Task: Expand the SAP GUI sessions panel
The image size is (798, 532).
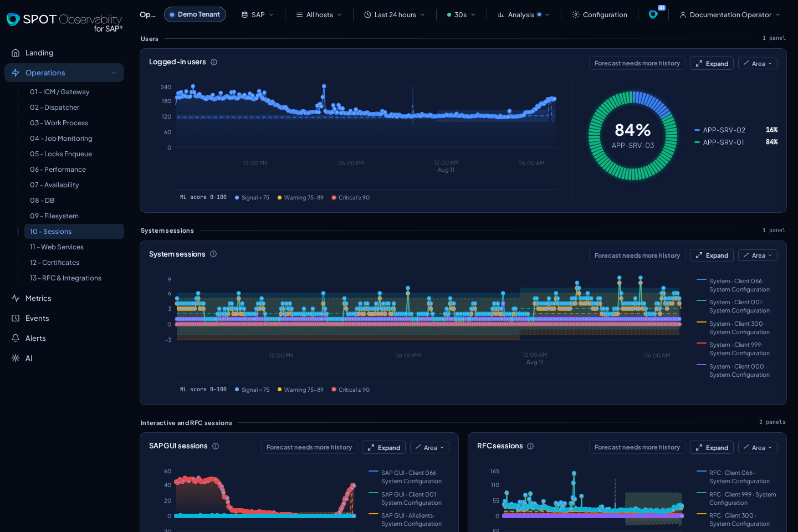Action: pos(383,448)
